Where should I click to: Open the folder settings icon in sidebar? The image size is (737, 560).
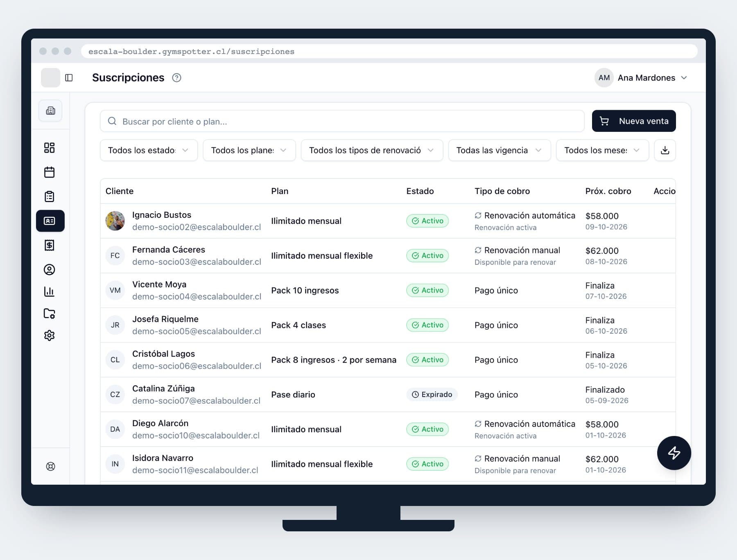coord(50,314)
